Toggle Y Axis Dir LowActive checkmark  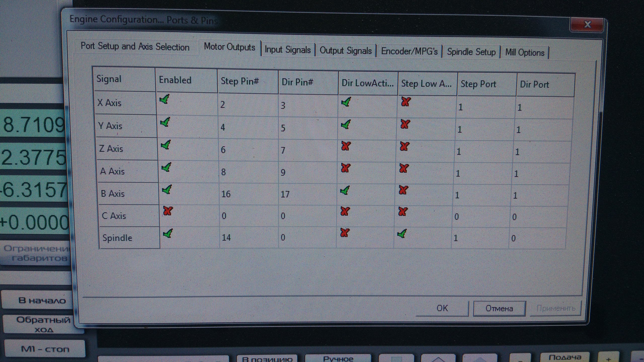pyautogui.click(x=346, y=124)
